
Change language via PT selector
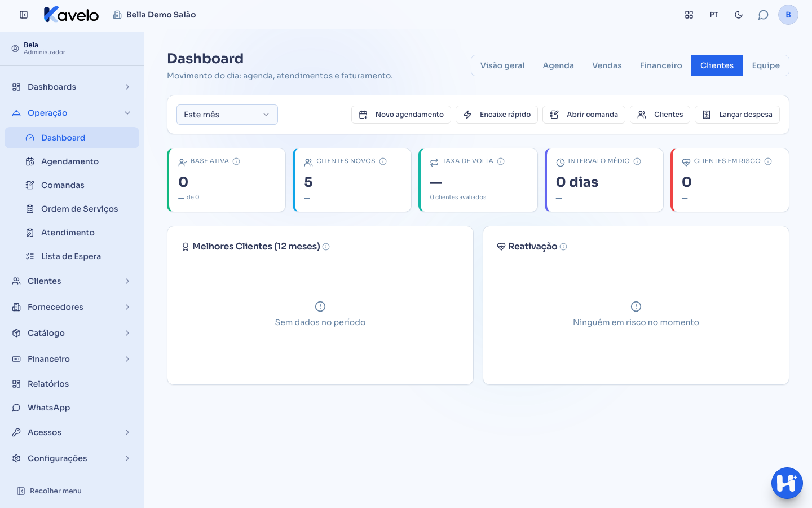coord(714,15)
